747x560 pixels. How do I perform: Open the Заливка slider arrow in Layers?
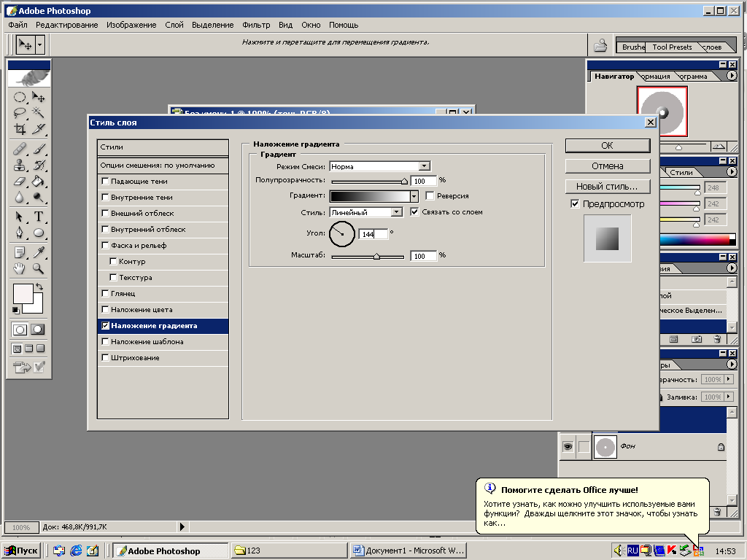tap(729, 397)
